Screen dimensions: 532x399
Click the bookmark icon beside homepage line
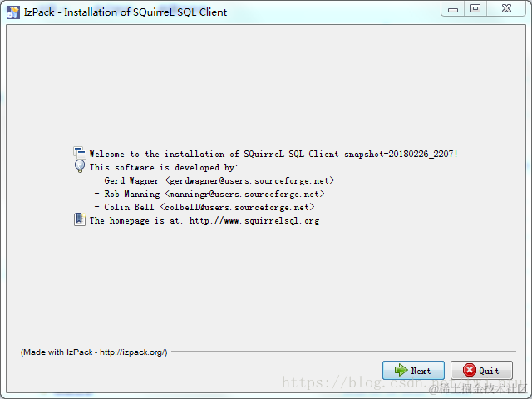point(80,219)
